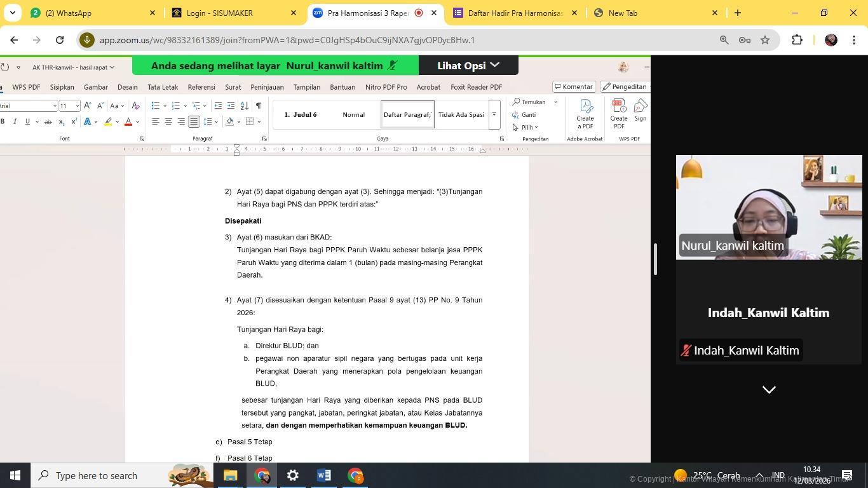The image size is (868, 488).
Task: Click the justify text alignment icon
Action: click(x=194, y=122)
